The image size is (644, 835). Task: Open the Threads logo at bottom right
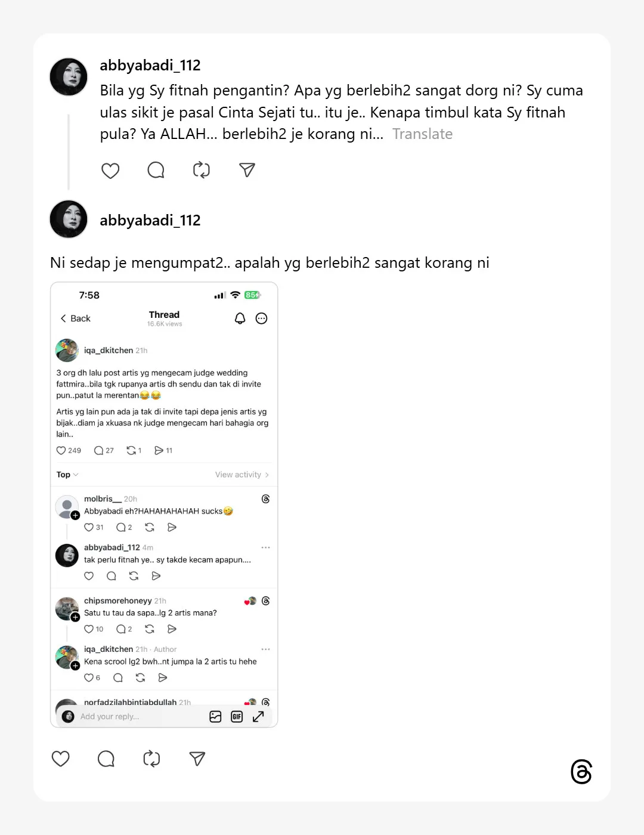(x=581, y=772)
